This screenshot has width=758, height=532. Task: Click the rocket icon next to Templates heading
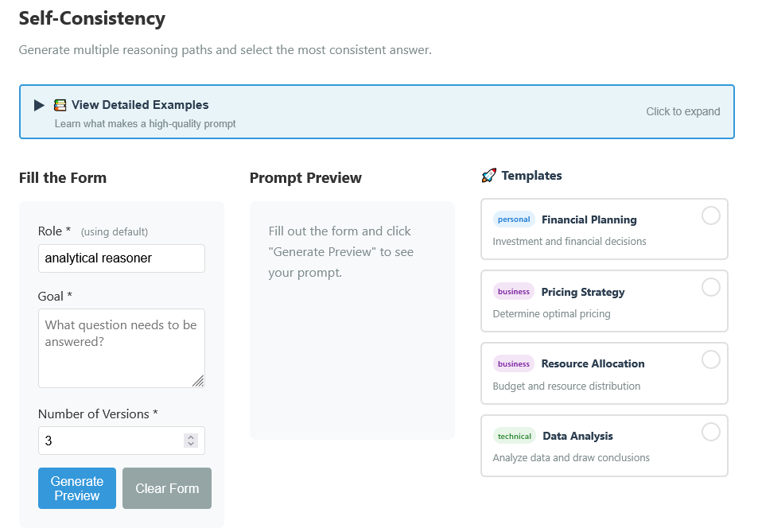(488, 175)
